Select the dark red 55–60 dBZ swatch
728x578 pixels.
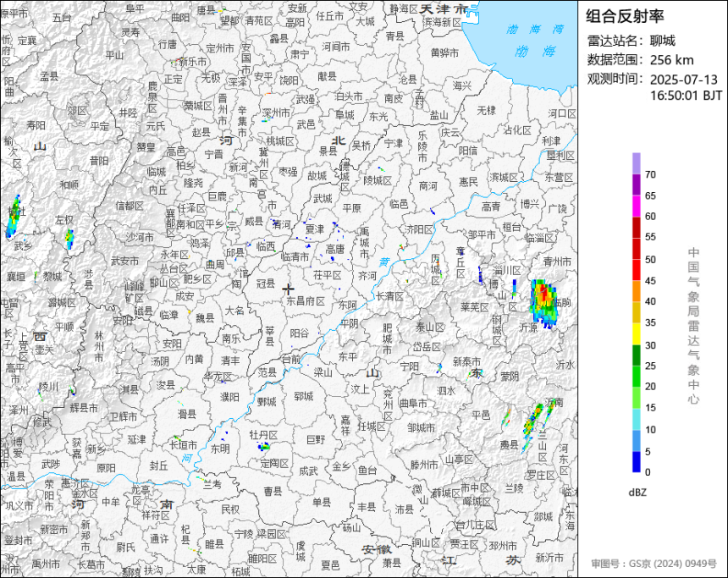[x=636, y=228]
